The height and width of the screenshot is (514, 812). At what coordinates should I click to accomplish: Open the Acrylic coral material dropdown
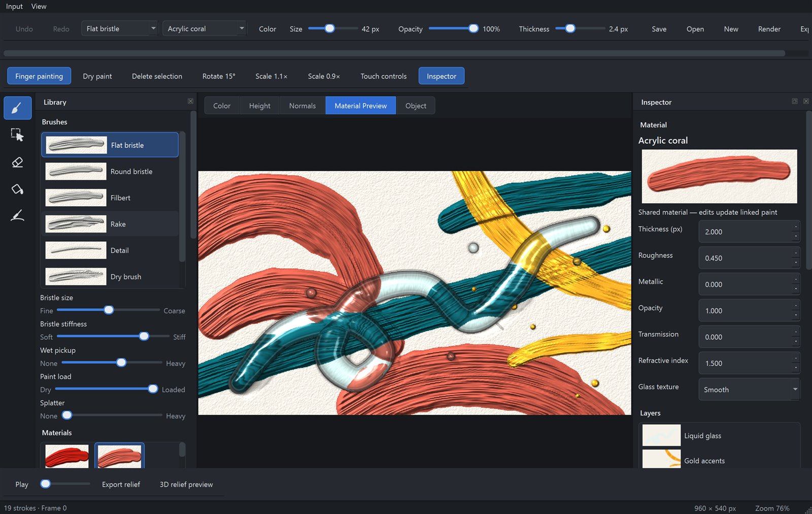(x=205, y=28)
